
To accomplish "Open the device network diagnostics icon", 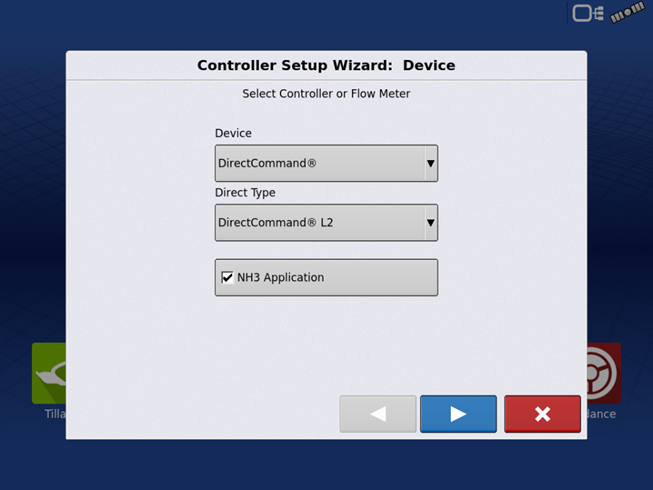I will tap(588, 13).
